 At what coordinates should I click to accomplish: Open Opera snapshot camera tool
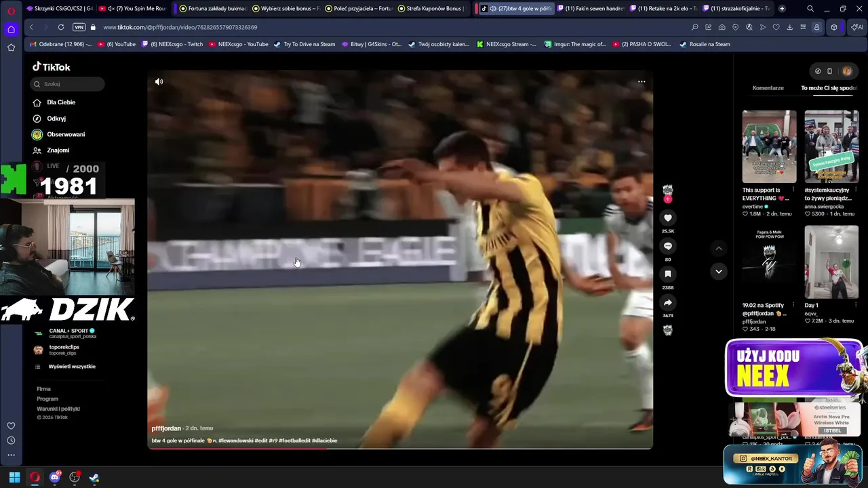(722, 27)
